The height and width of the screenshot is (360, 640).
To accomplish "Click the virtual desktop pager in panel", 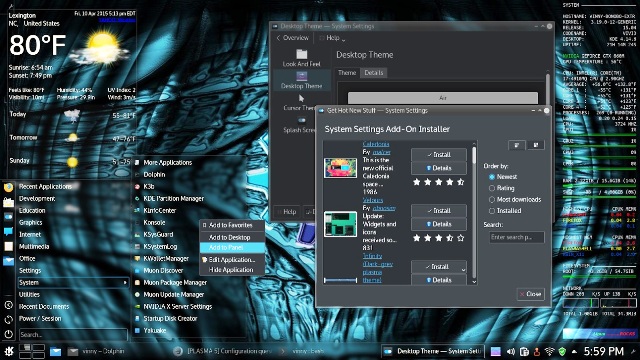I will pos(32,351).
